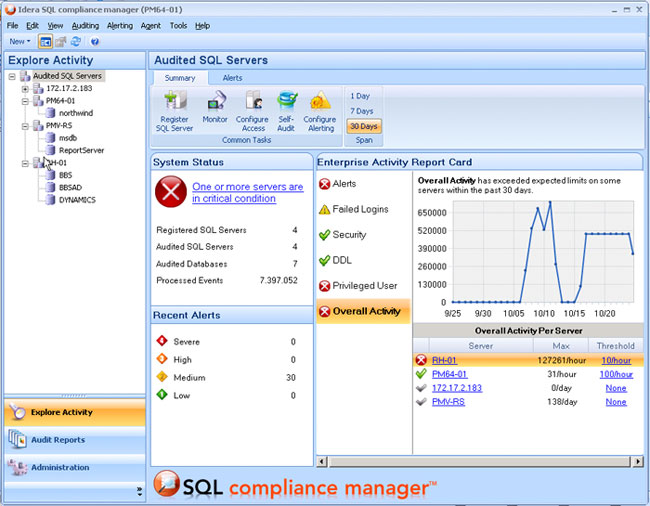This screenshot has height=506, width=650.
Task: Open the Administration navigation pane
Action: [75, 467]
